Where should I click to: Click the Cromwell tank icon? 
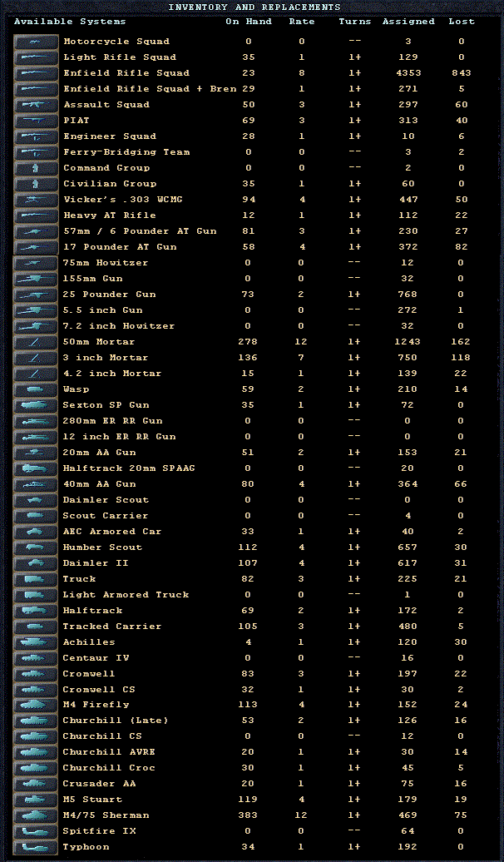pos(36,675)
